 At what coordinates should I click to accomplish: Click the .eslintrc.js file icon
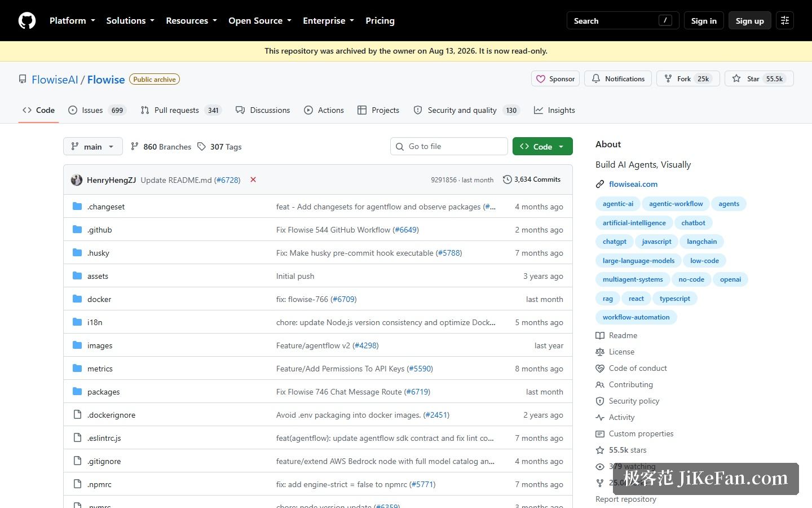[77, 438]
